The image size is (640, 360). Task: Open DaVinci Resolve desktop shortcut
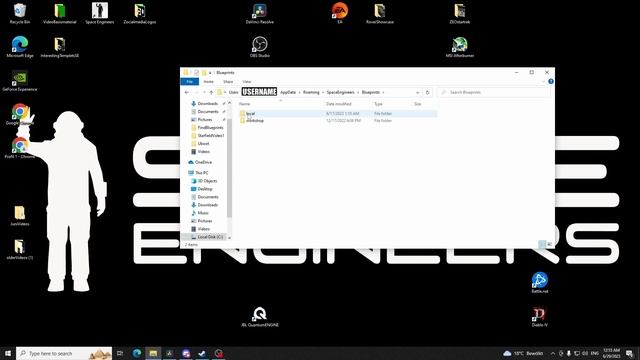(x=260, y=13)
